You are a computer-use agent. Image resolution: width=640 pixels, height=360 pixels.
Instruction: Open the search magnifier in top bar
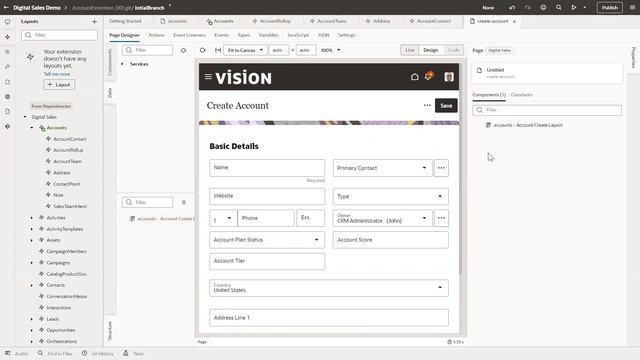[558, 7]
